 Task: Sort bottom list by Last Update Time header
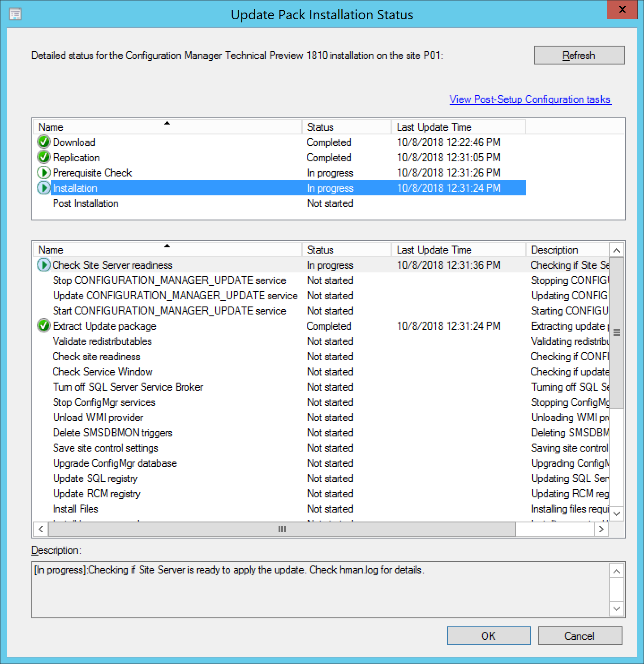coord(459,250)
